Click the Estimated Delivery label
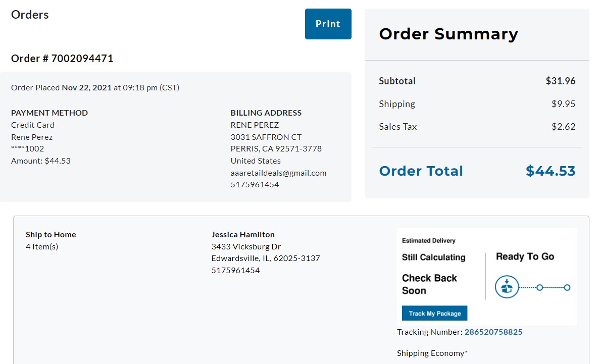Screen dimensions: 596x364 (428, 240)
